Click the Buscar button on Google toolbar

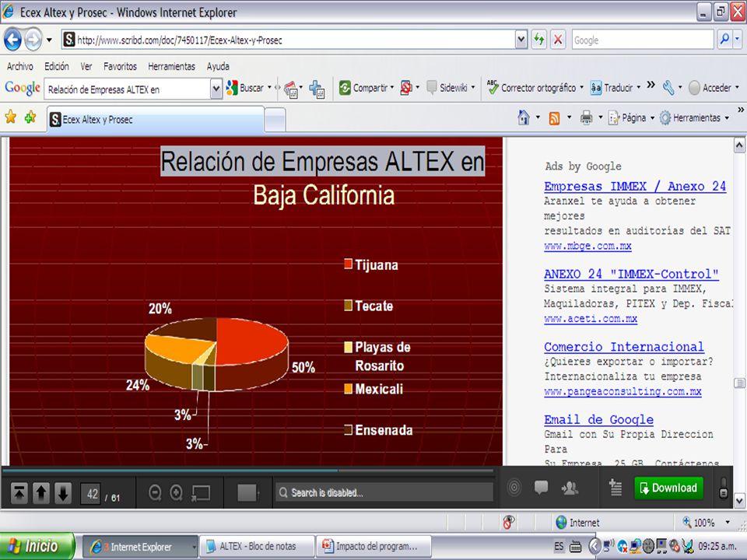(x=245, y=88)
